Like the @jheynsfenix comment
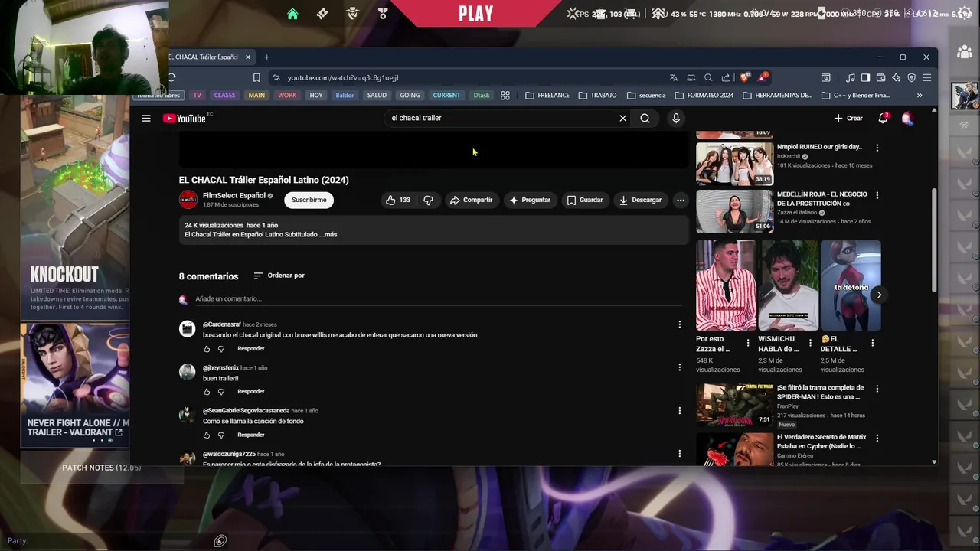 207,392
